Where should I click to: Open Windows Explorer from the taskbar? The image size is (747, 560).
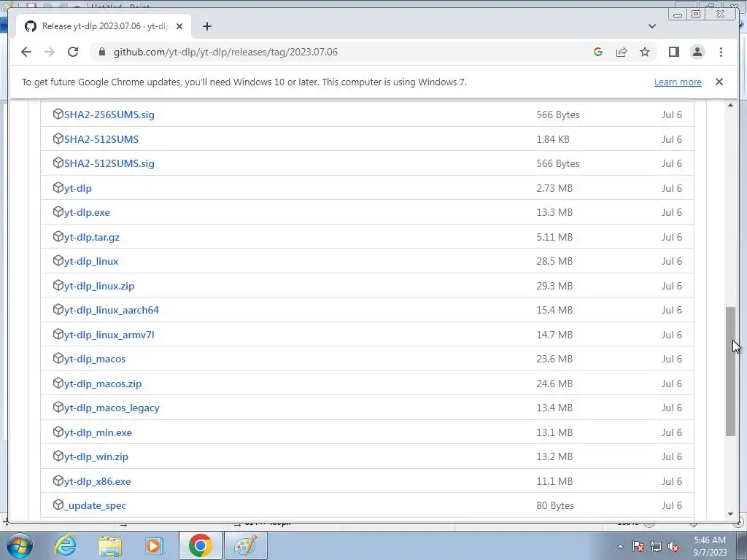pyautogui.click(x=110, y=545)
